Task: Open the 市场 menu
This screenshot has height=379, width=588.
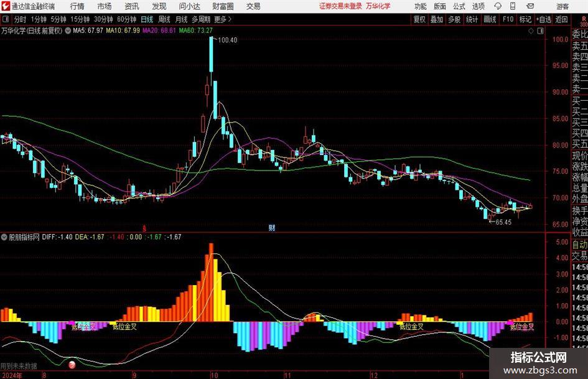Action: coord(105,6)
